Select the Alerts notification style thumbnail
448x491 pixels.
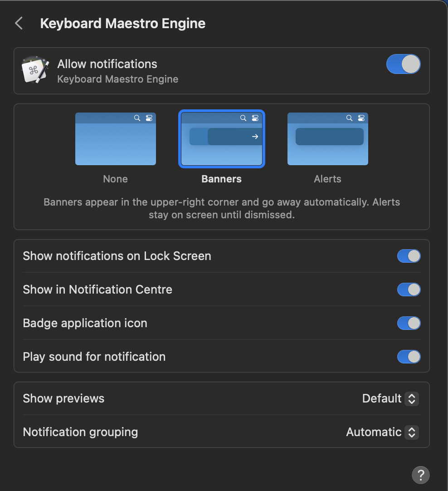327,139
